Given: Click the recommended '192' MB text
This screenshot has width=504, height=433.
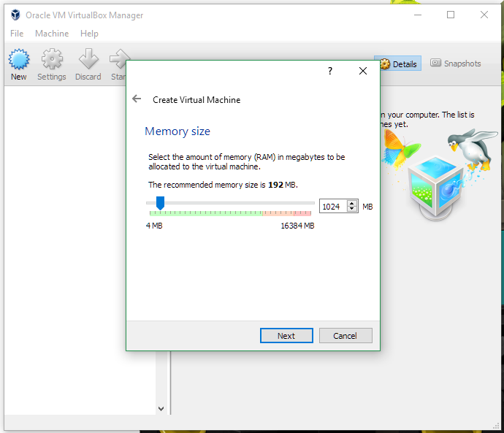Looking at the screenshot, I should pyautogui.click(x=275, y=185).
